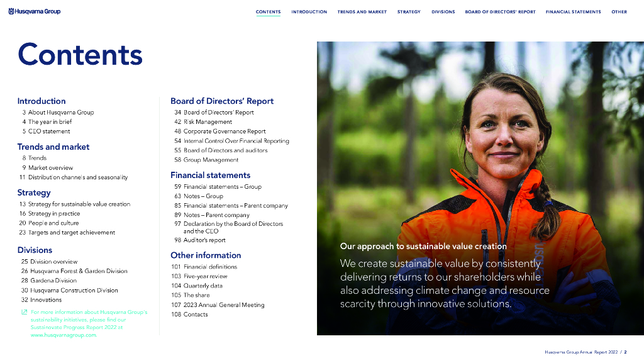644x363 pixels.
Task: Click the Husqvarna Group Annual Report 2022 footer
Action: [581, 352]
